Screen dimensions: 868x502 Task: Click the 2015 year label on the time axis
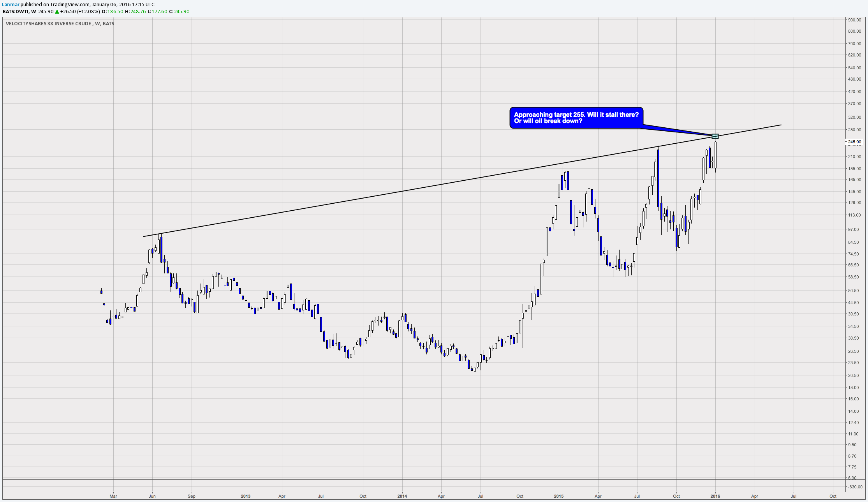pyautogui.click(x=559, y=496)
